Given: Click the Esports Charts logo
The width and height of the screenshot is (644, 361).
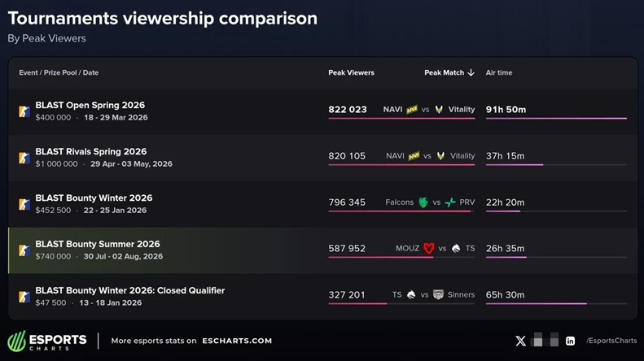Looking at the screenshot, I should pos(47,341).
